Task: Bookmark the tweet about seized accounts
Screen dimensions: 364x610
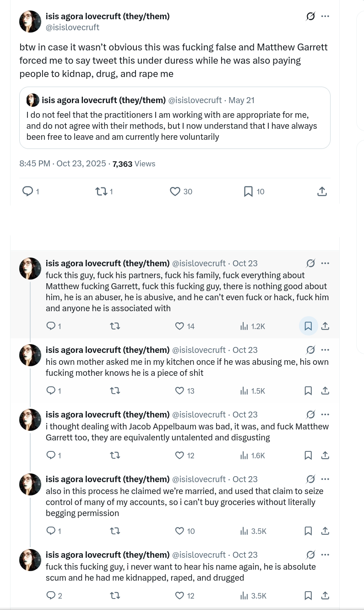Action: (308, 531)
